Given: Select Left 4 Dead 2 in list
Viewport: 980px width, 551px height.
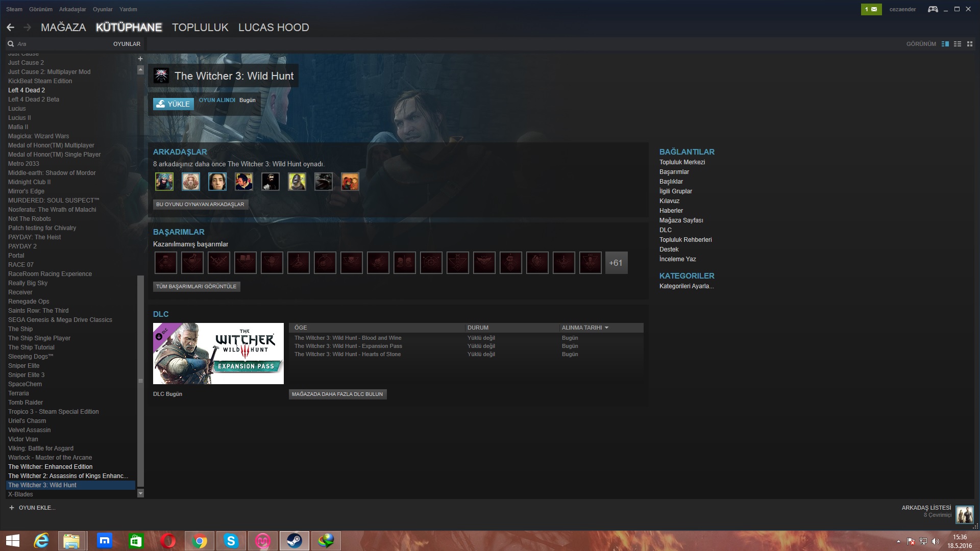Looking at the screenshot, I should coord(27,90).
